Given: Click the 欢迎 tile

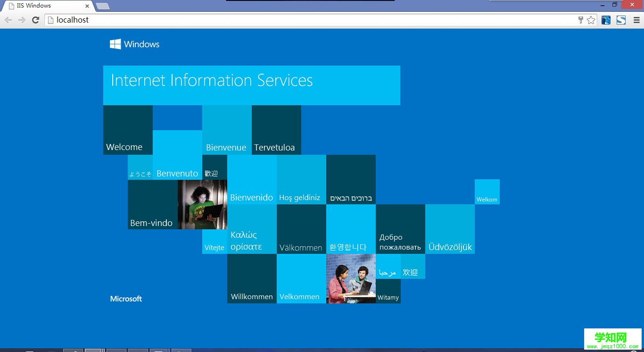Looking at the screenshot, I should click(413, 266).
